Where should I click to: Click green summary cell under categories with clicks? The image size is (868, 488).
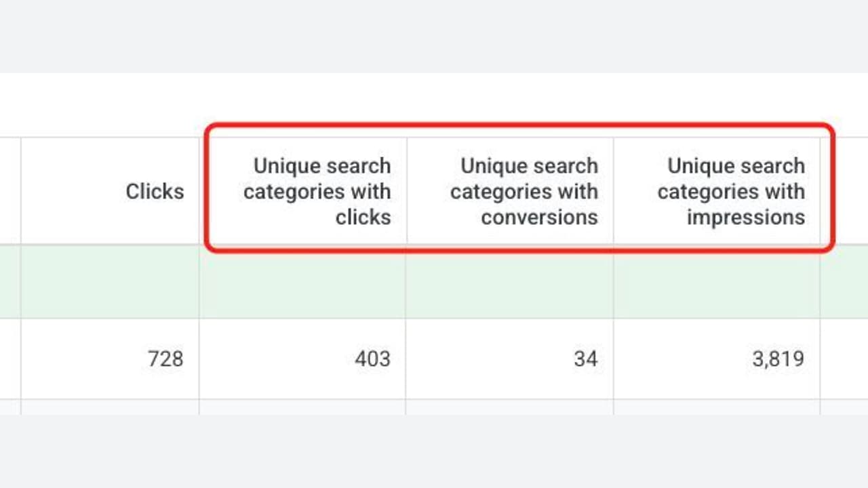click(302, 281)
